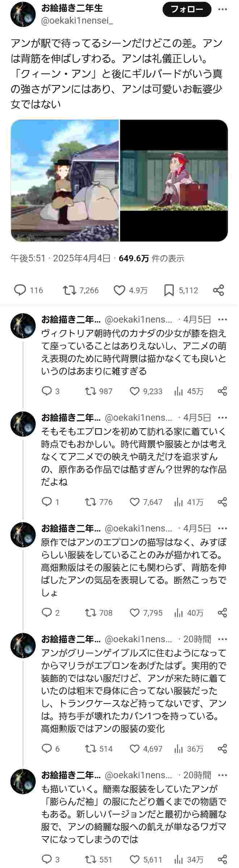Screen dimensions: 239x868
Task: Bookmark the main post showing 5,112
Action: click(181, 290)
